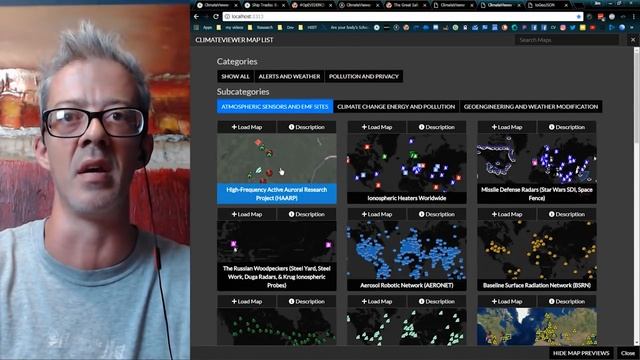Show all categories with SHOW ALL
This screenshot has height=360, width=640.
click(235, 76)
